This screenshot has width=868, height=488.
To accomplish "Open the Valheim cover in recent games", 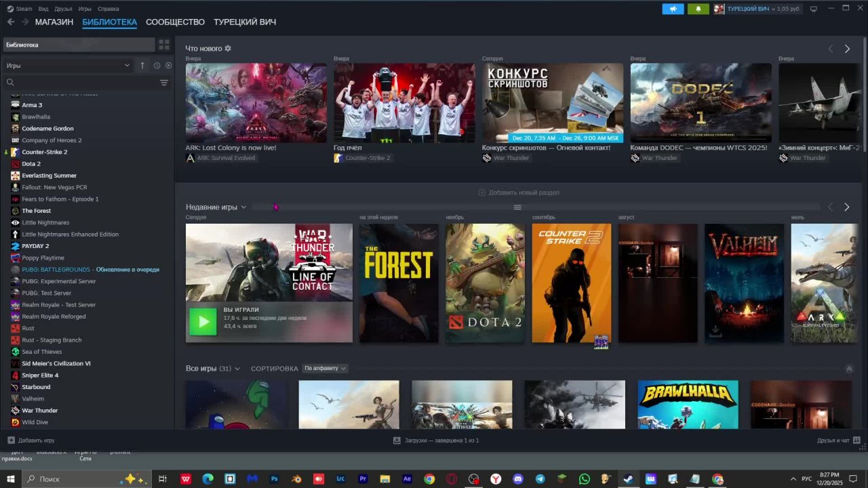I will tap(744, 283).
